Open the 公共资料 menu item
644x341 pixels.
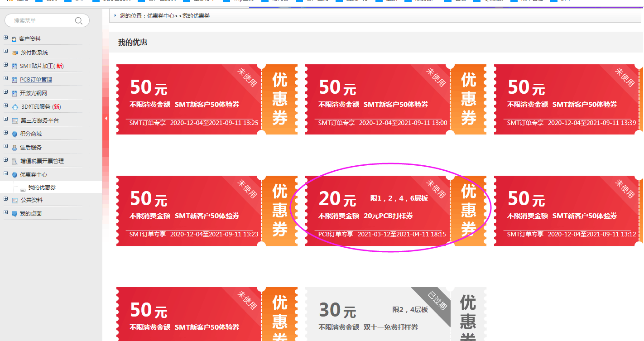pos(31,200)
